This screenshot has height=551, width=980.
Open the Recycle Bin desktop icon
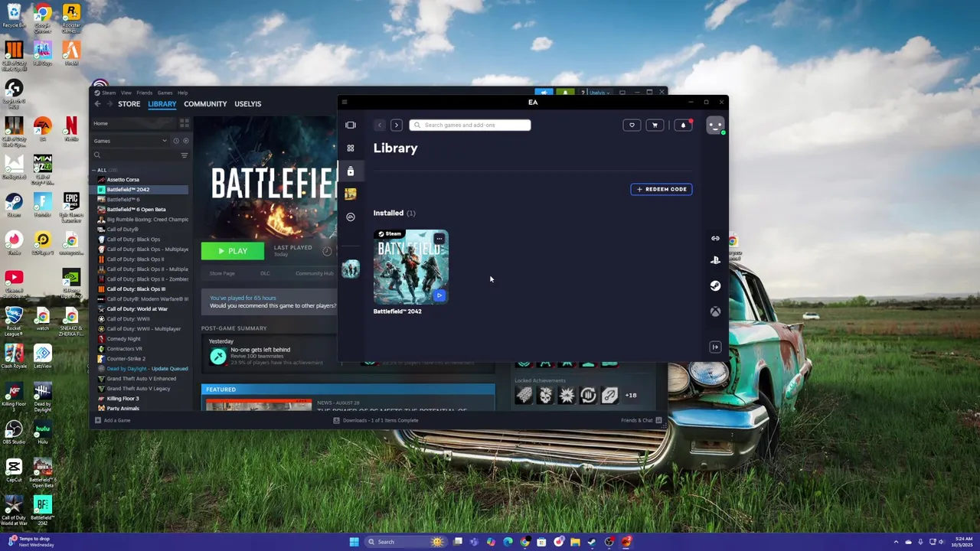click(14, 15)
